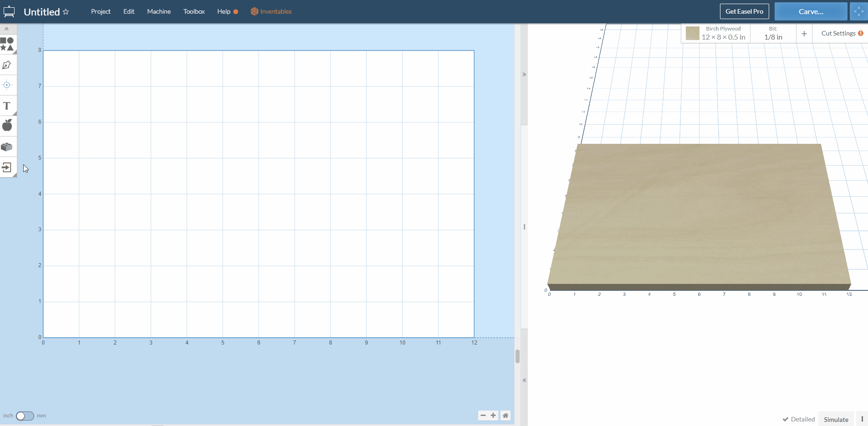Click the Birch Plywood material swatch
This screenshot has height=426, width=868.
tap(692, 33)
